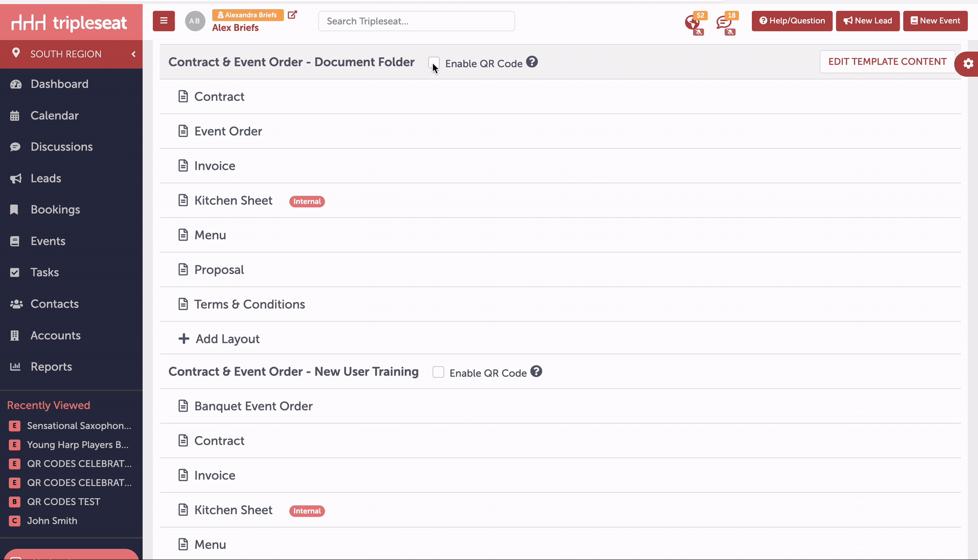Click the Accounts building icon
Image resolution: width=978 pixels, height=560 pixels.
(15, 335)
